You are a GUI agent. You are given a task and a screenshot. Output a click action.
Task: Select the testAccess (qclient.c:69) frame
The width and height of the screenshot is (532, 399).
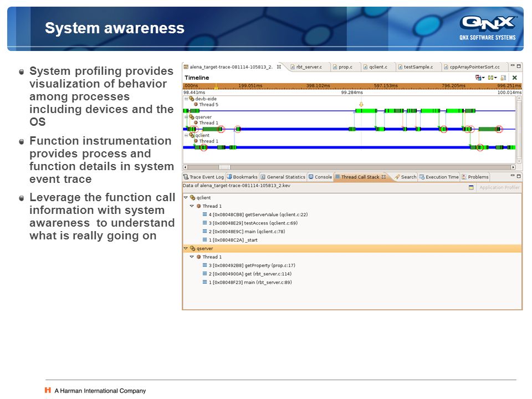pyautogui.click(x=250, y=223)
